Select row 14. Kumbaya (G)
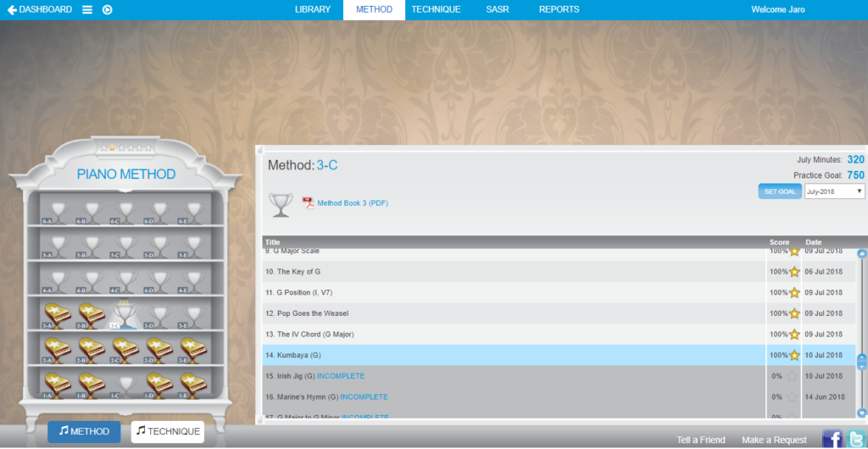The width and height of the screenshot is (868, 449). pos(559,355)
